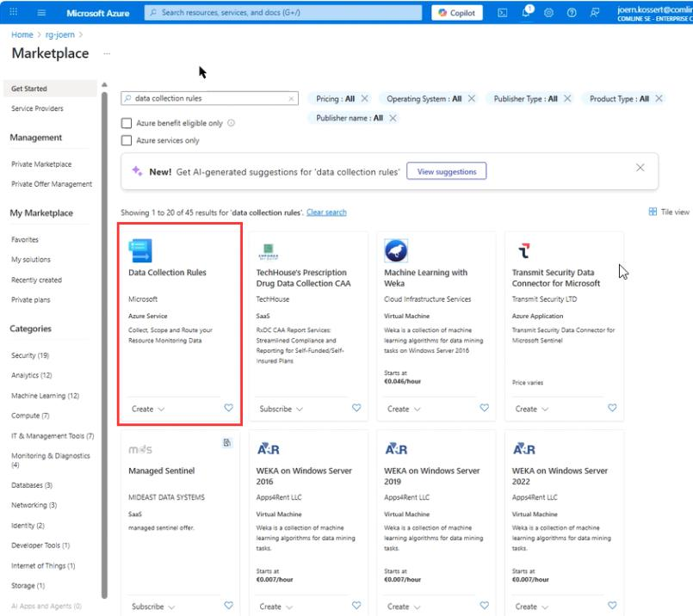Expand Create dropdown for Data Collection Rules
Viewport: 693px width, 616px height.
[148, 409]
